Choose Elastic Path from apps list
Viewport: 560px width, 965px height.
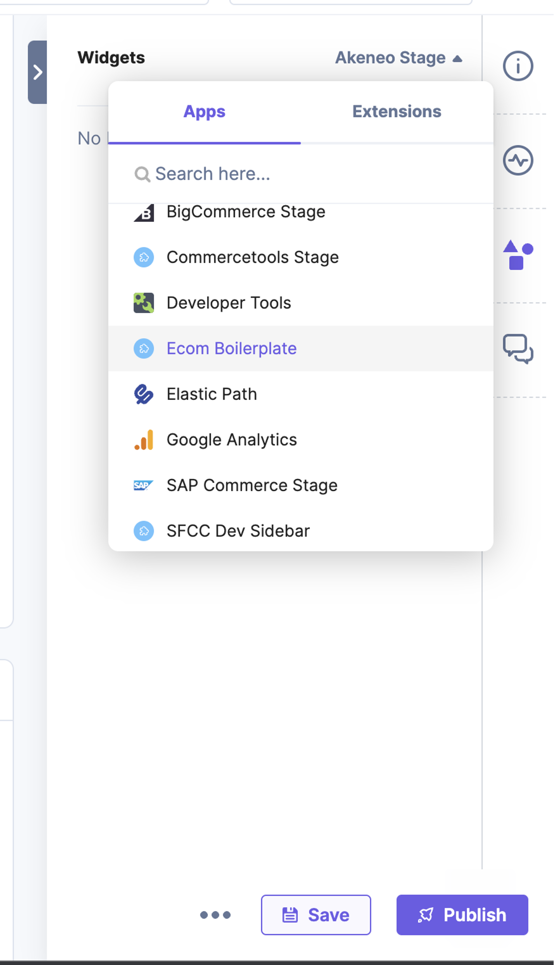[301, 394]
